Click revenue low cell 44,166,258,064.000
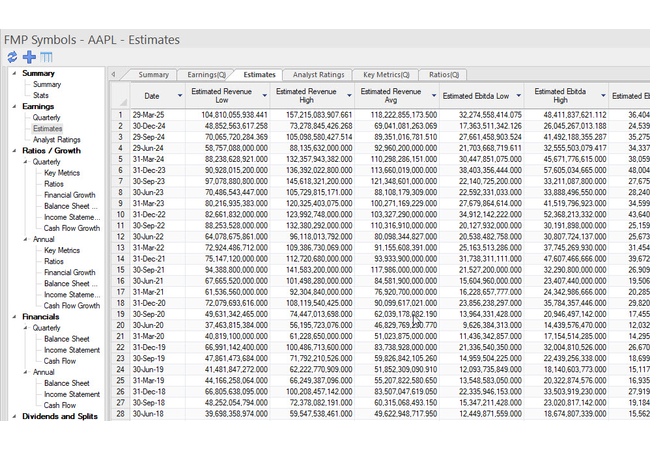Image resolution: width=650 pixels, height=450 pixels. 228,380
